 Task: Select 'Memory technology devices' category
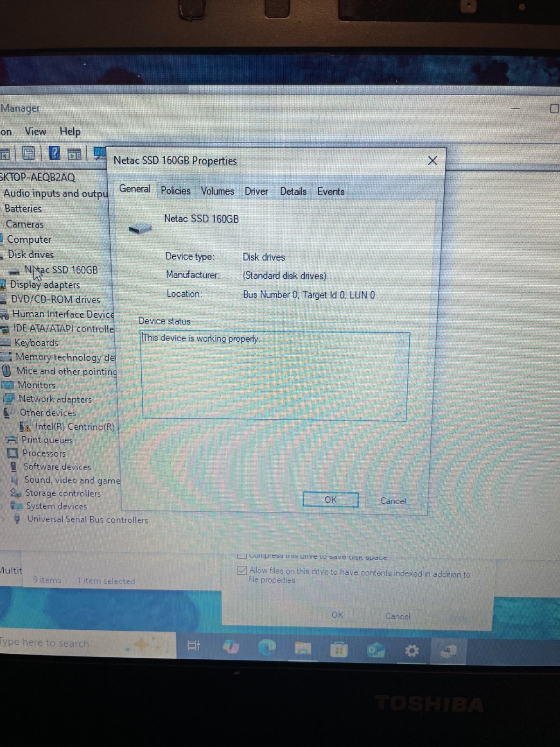65,357
